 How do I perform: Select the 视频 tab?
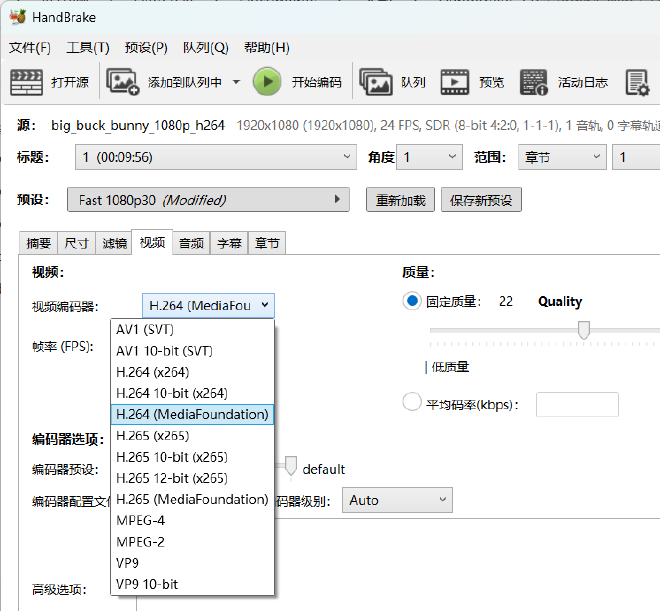click(152, 242)
